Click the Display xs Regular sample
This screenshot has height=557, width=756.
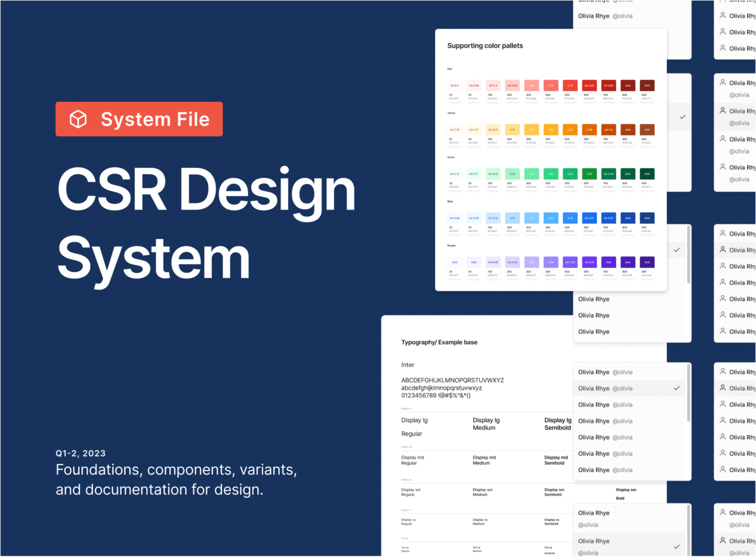408,522
